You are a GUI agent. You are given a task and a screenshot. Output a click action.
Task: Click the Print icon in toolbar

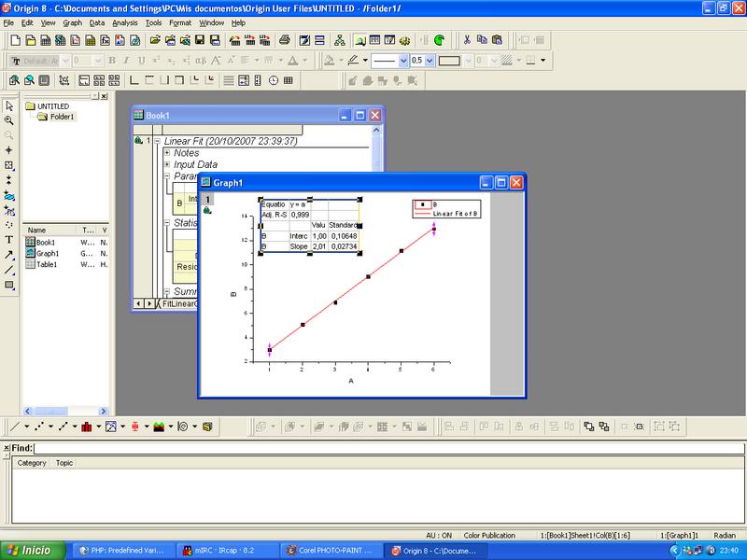click(285, 40)
